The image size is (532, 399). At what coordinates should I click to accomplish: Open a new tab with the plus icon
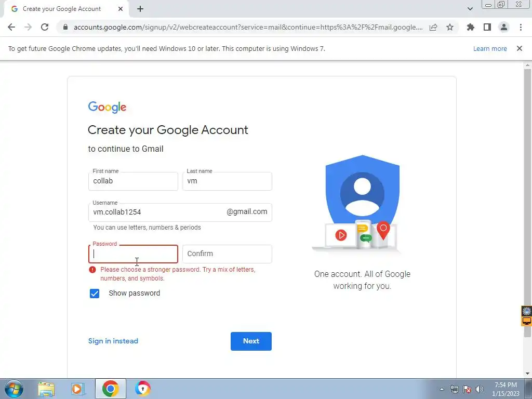(x=140, y=9)
